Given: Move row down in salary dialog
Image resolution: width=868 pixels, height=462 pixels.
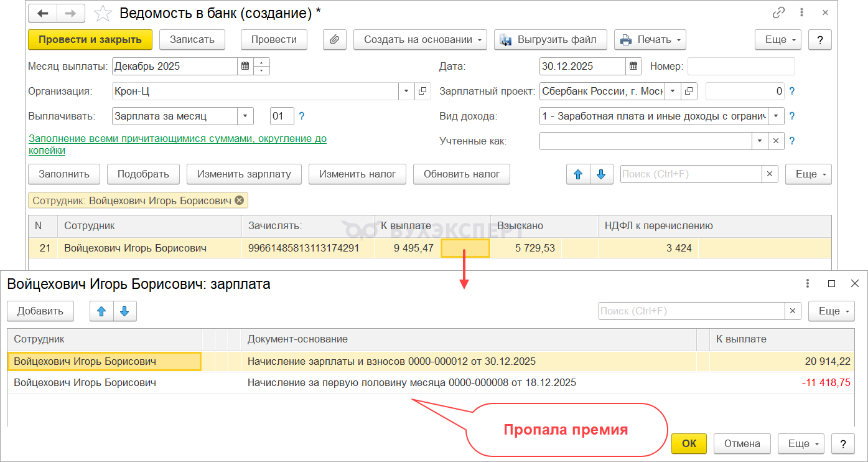Looking at the screenshot, I should [124, 311].
